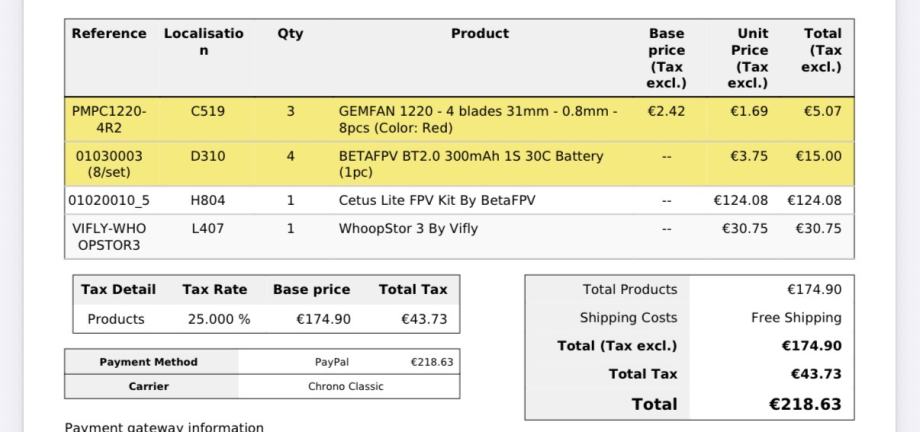This screenshot has height=432, width=920.
Task: Select reference 01020010_5 cell
Action: point(109,200)
